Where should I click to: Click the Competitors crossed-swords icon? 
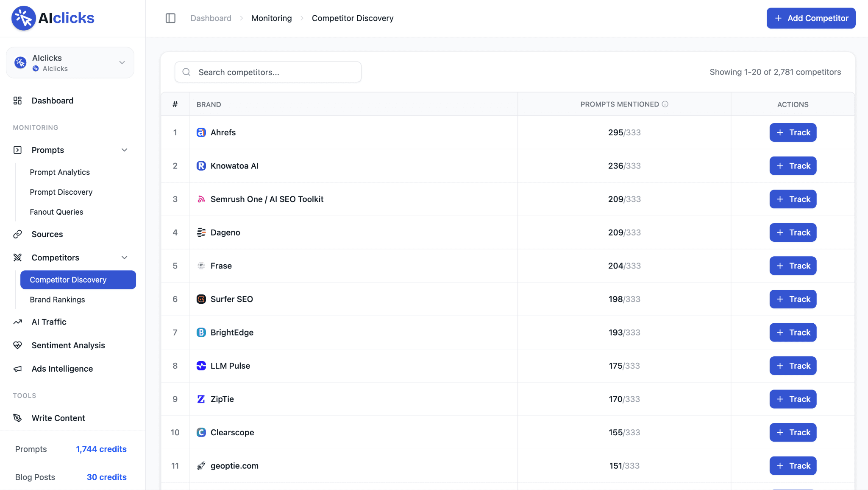(x=17, y=258)
